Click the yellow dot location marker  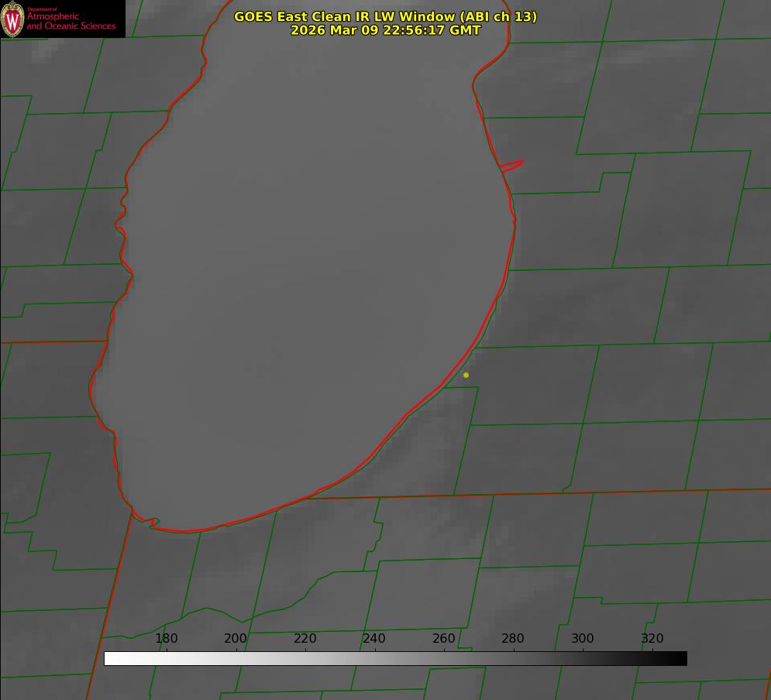coord(466,376)
